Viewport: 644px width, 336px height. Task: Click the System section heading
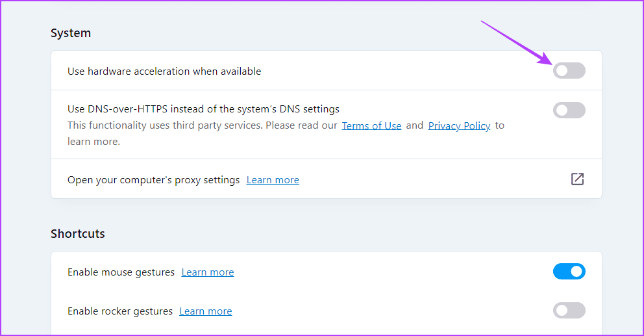pyautogui.click(x=71, y=33)
